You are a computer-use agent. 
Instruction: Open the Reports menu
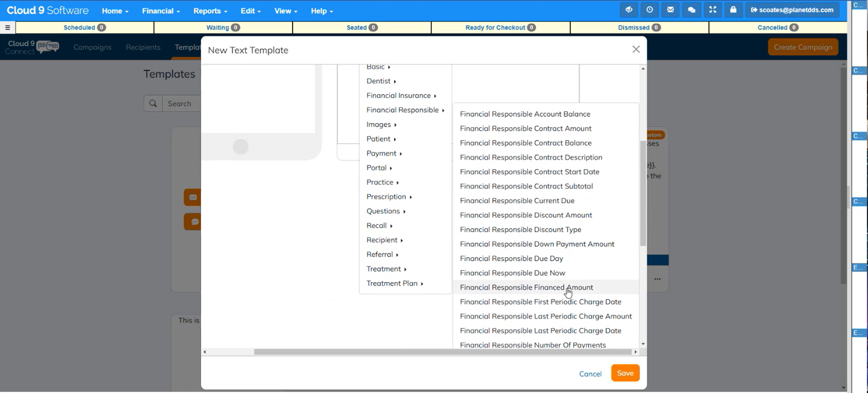pyautogui.click(x=210, y=11)
